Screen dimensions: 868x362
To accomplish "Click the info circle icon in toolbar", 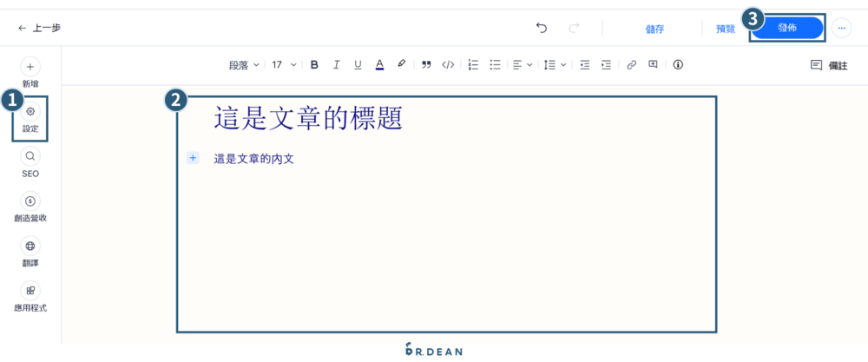I will pyautogui.click(x=678, y=65).
